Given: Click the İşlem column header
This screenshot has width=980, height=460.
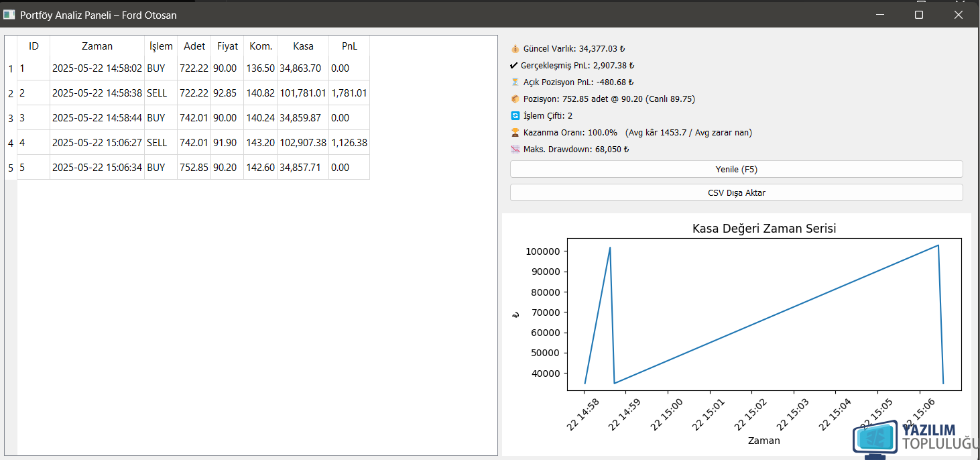Looking at the screenshot, I should [161, 46].
